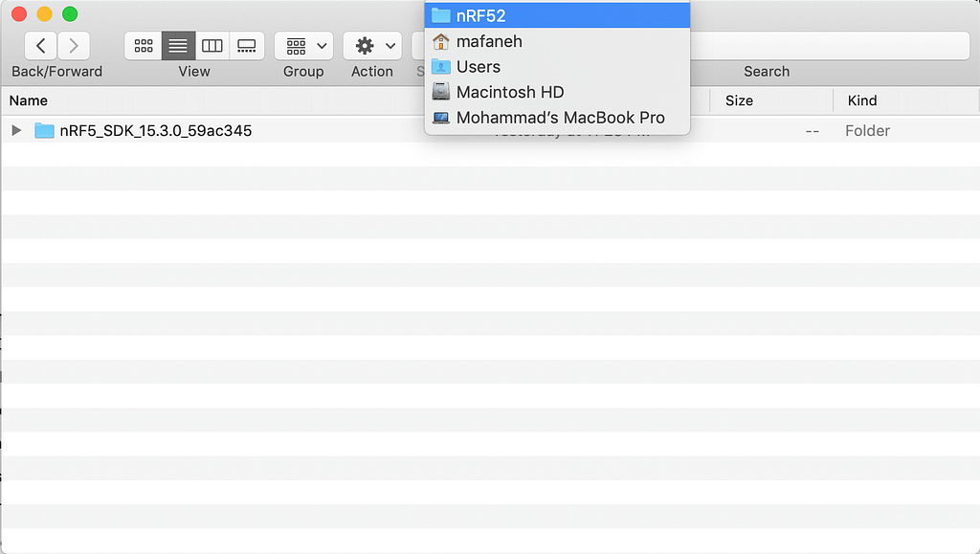
Task: Expand the nRF5_SDK_15.3.0_59ac345 folder
Action: click(15, 129)
